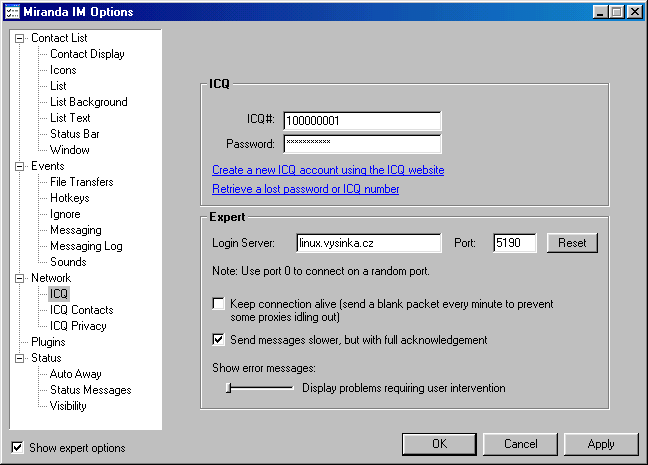This screenshot has height=465, width=648.
Task: Select the Events root item
Action: coord(48,166)
